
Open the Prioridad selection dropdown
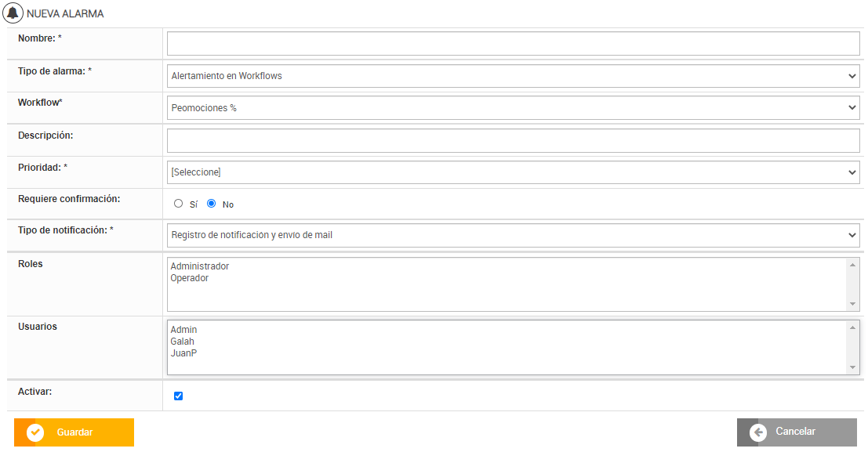[x=513, y=172]
